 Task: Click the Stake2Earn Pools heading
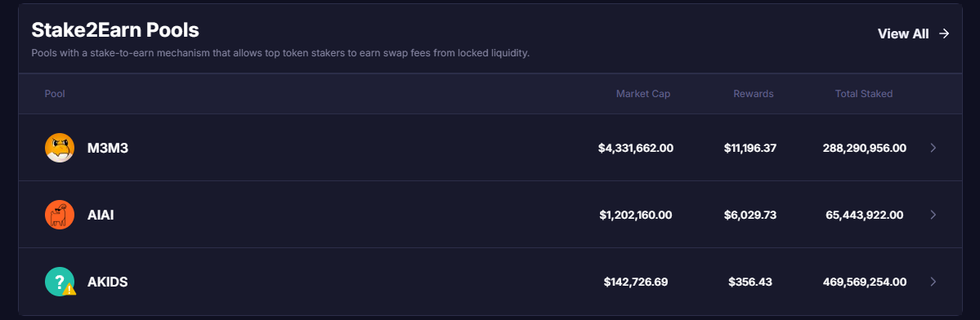pos(115,29)
